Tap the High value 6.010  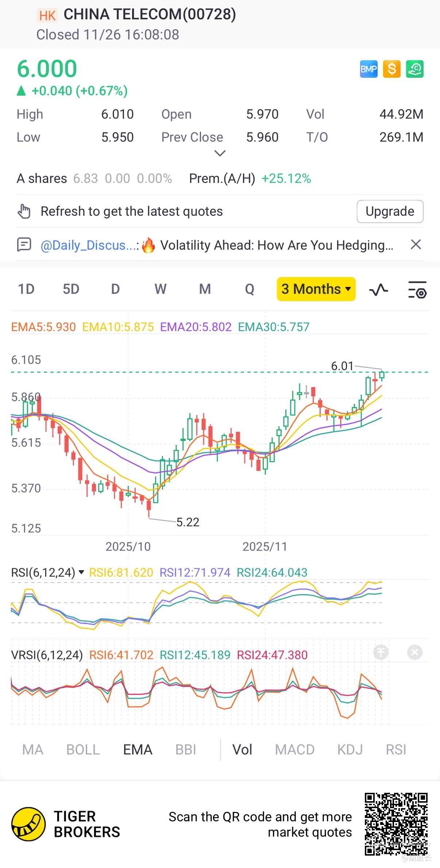pos(117,114)
